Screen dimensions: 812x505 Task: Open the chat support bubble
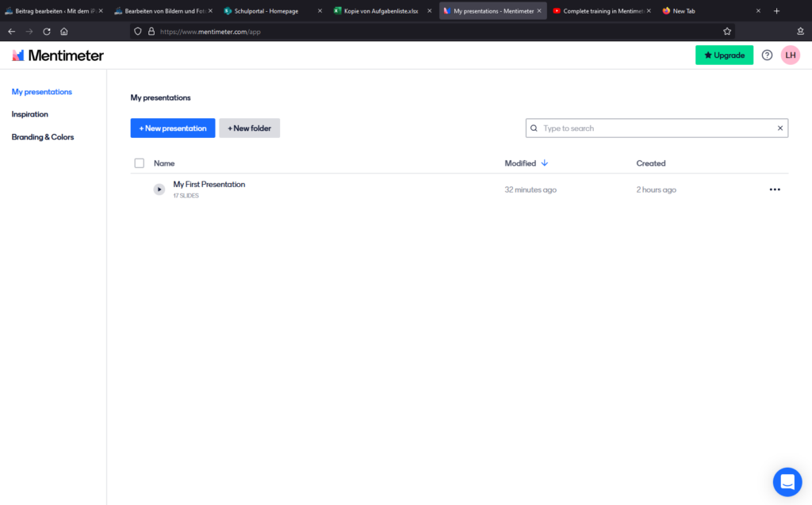[787, 481]
